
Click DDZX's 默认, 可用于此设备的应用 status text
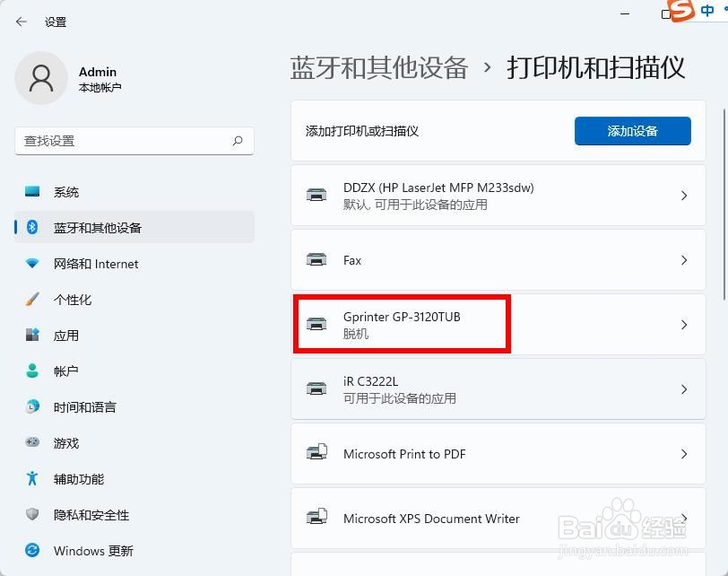point(415,205)
